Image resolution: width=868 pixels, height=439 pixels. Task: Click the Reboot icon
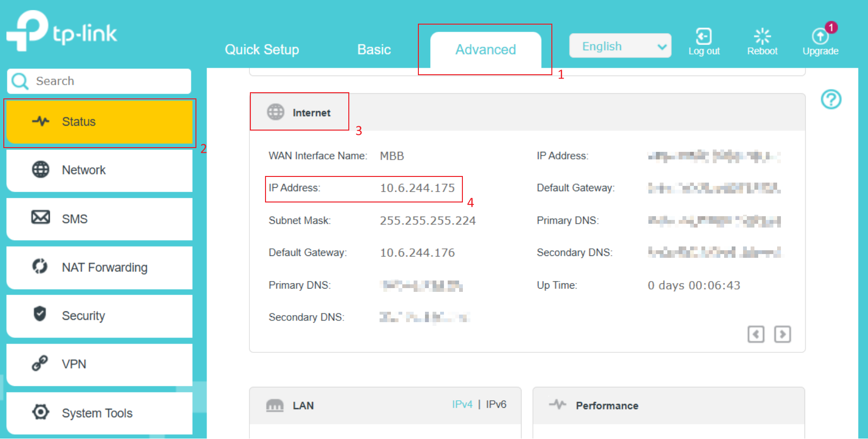point(762,37)
